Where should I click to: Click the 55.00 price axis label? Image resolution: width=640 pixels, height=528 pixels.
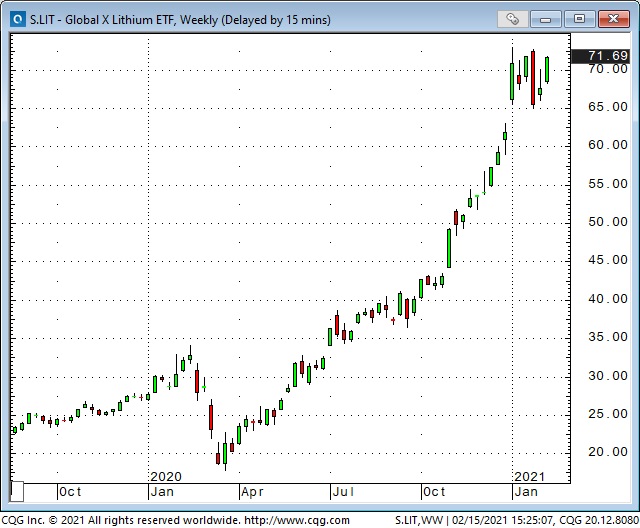(x=608, y=184)
